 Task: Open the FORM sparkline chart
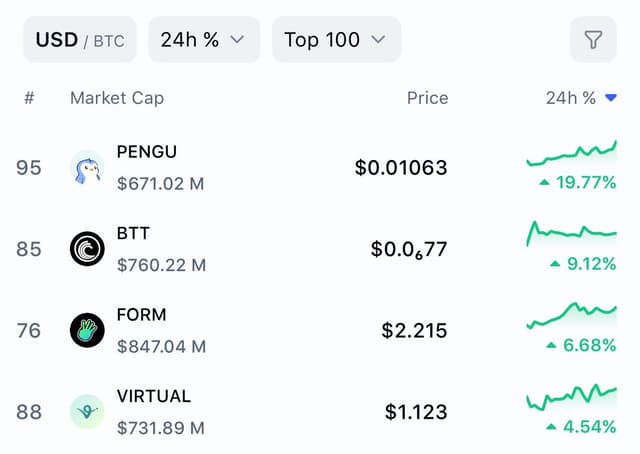tap(571, 316)
